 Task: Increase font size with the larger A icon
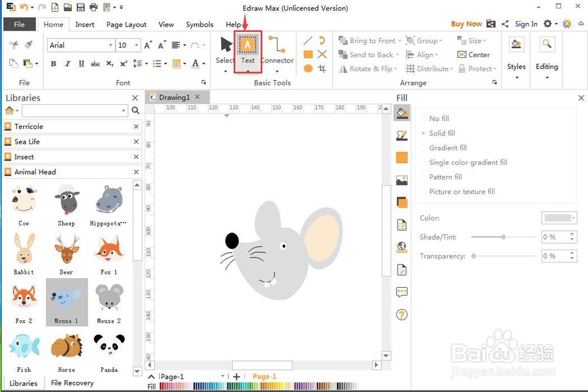click(x=148, y=45)
